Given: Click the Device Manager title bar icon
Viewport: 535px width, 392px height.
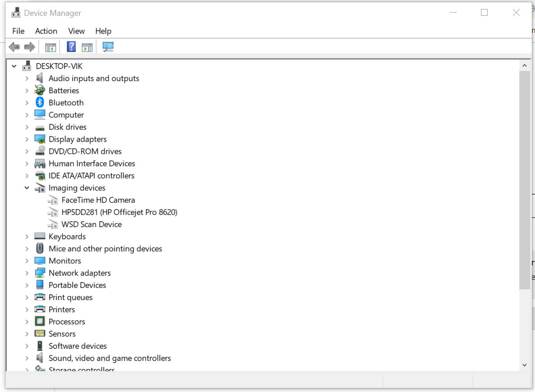Looking at the screenshot, I should [x=16, y=13].
